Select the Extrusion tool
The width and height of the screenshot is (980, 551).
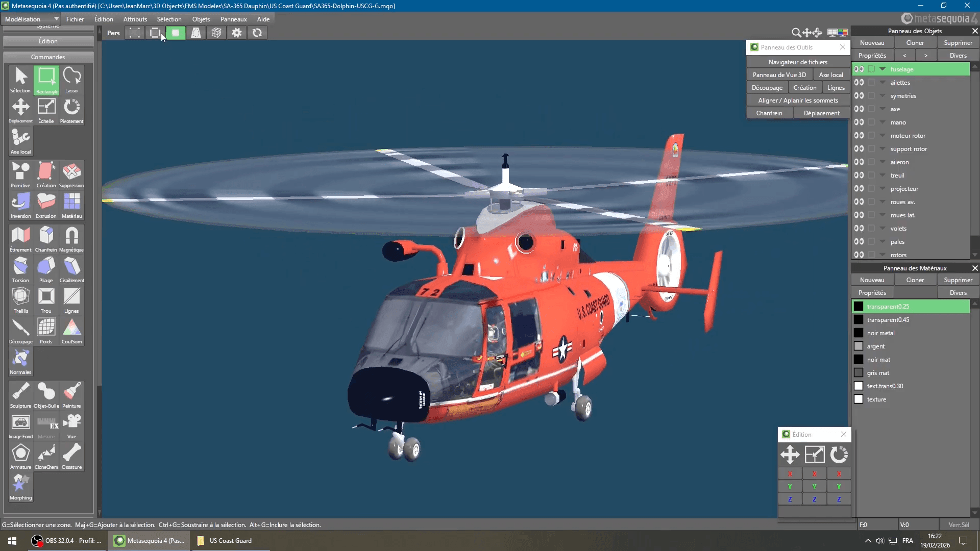tap(46, 206)
